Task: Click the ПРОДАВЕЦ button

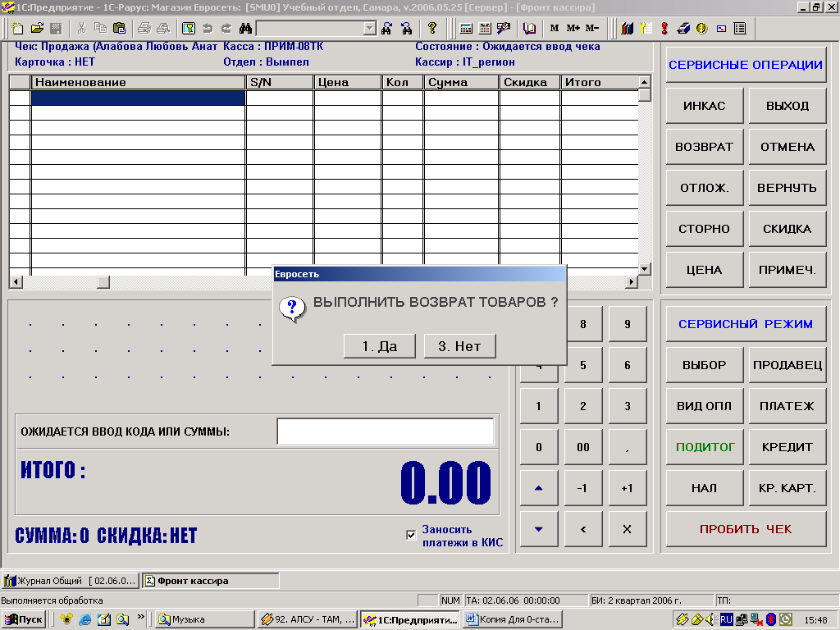Action: 787,365
